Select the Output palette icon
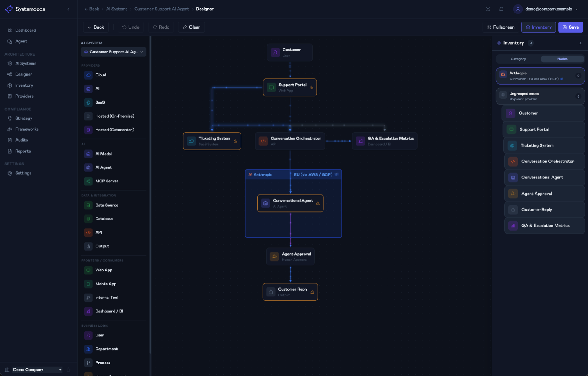 click(88, 246)
